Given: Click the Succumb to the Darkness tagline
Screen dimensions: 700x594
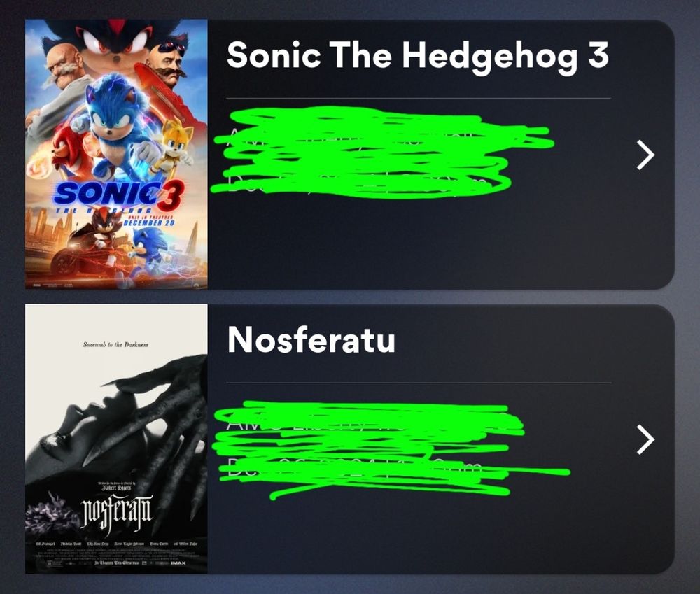Looking at the screenshot, I should point(116,344).
